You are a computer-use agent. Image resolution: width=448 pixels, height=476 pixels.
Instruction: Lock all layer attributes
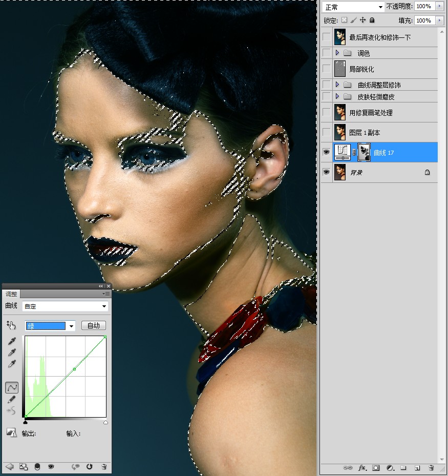372,20
